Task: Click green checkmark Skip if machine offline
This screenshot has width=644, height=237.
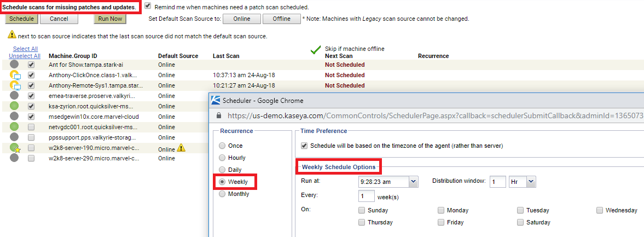Action: 315,50
